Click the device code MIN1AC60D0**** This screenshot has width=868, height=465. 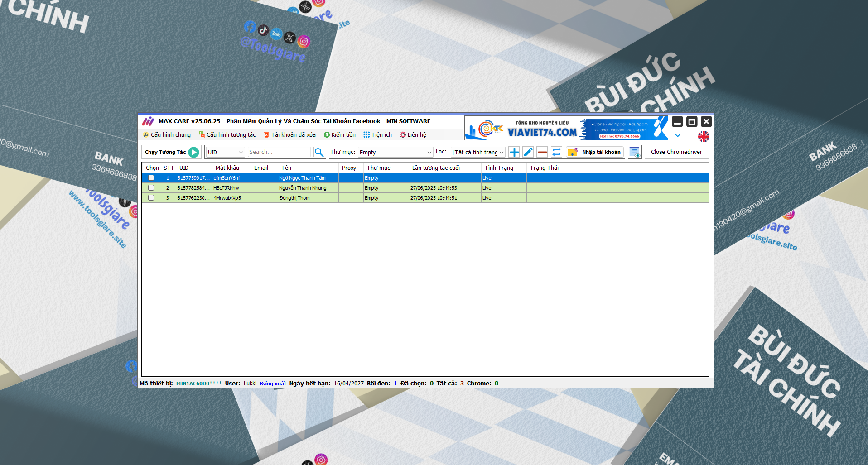[199, 384]
